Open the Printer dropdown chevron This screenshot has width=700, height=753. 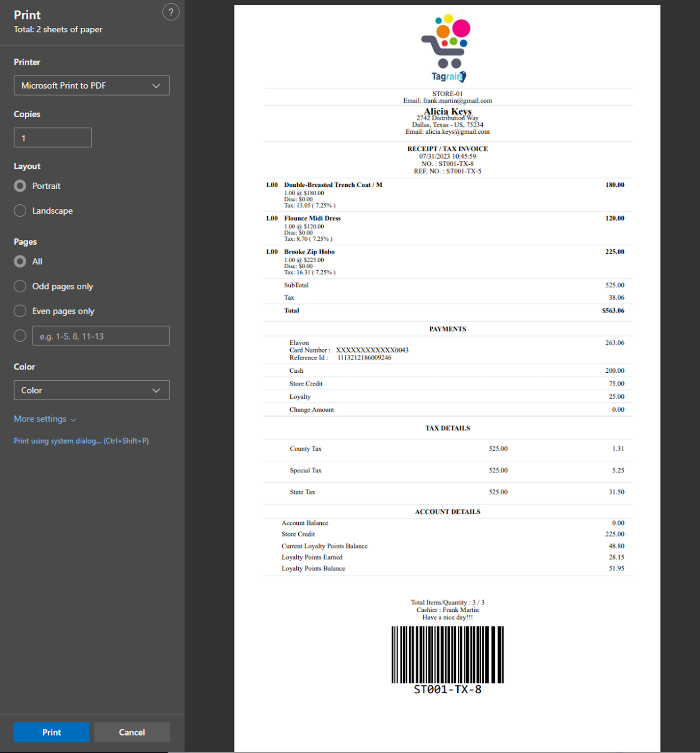coord(156,86)
